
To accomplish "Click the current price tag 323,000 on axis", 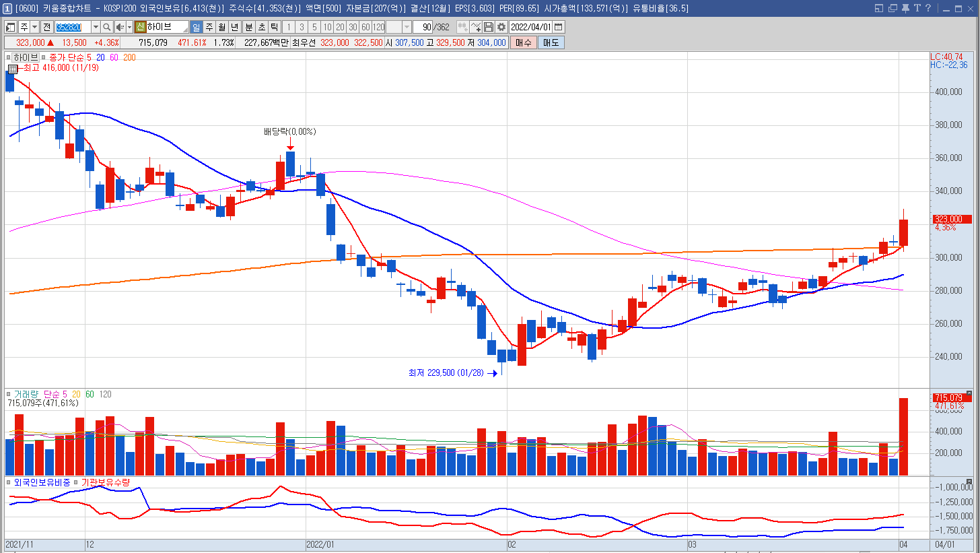I will tap(952, 219).
